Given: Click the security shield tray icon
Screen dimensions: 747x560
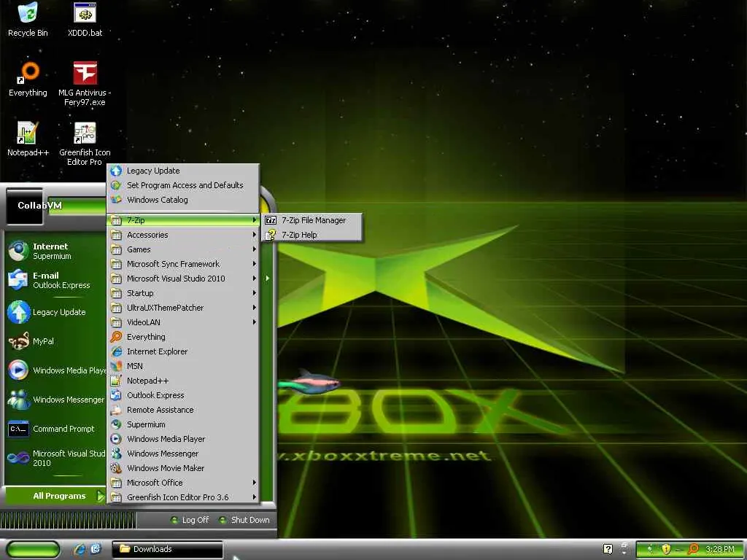Looking at the screenshot, I should coord(666,549).
